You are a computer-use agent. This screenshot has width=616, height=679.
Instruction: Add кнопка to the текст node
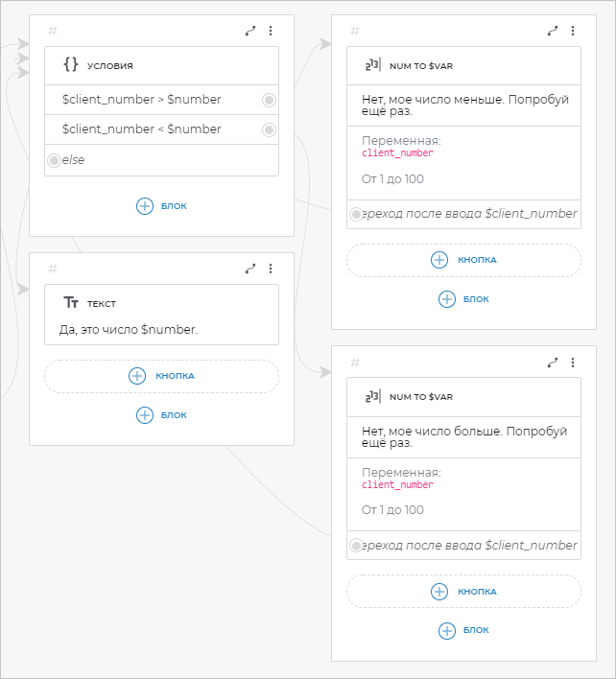pyautogui.click(x=161, y=376)
